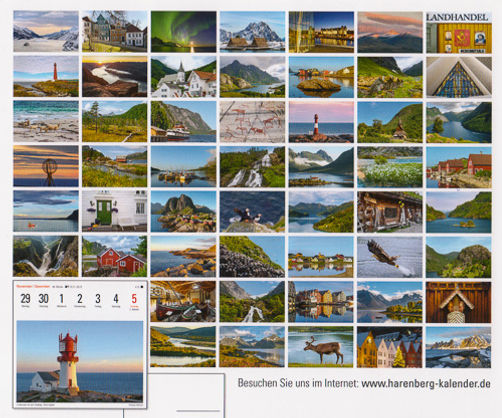Viewport: 502px width, 418px height.
Task: Select the boulder in calm water thumbnail
Action: click(x=321, y=77)
